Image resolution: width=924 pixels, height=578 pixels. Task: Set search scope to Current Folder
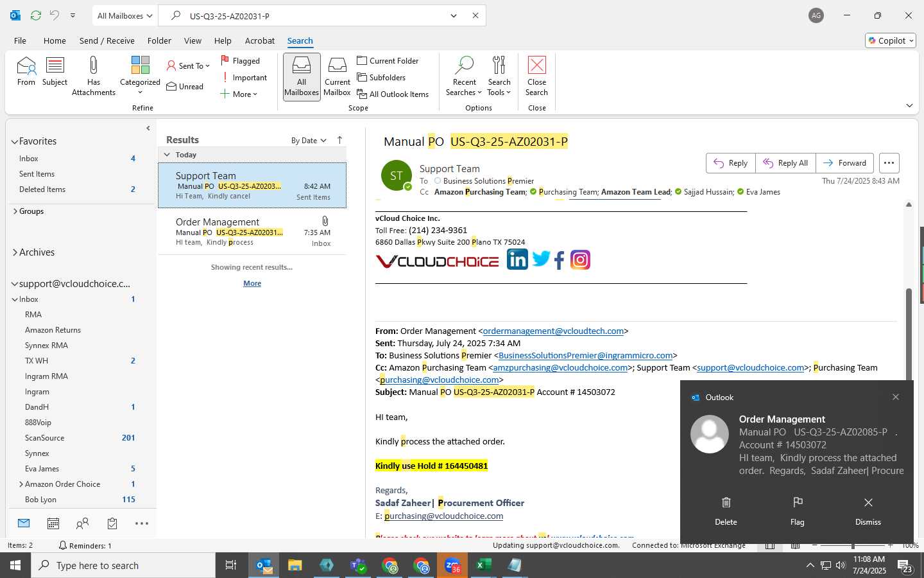pyautogui.click(x=388, y=60)
